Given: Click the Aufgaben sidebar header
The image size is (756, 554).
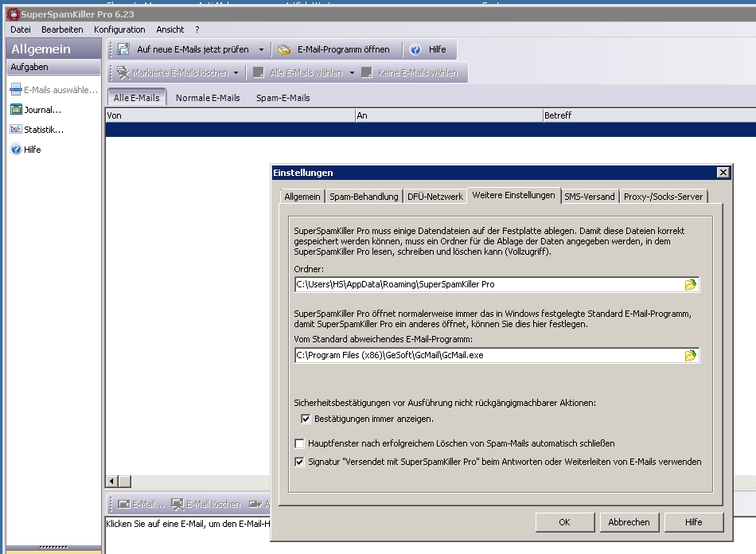Looking at the screenshot, I should pos(53,67).
